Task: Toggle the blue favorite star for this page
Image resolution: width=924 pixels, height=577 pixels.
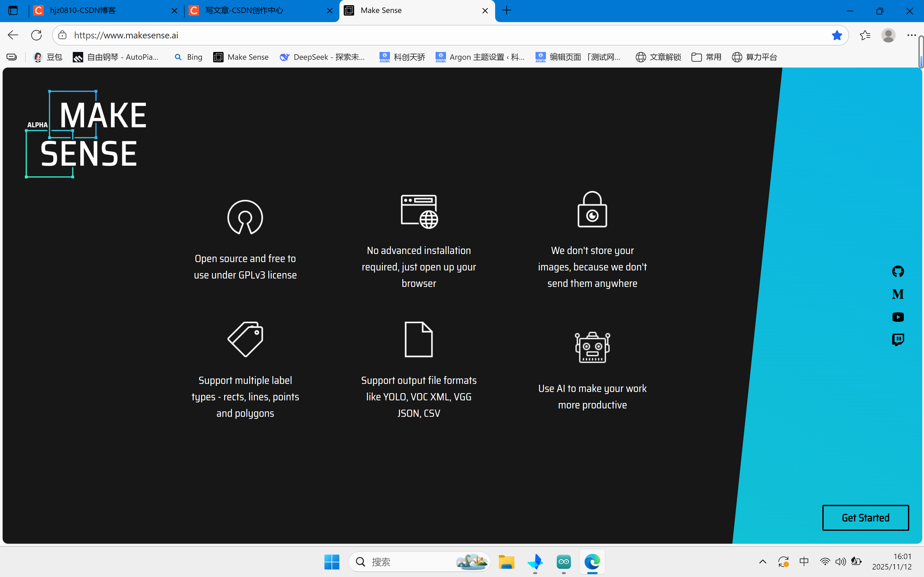Action: 836,35
